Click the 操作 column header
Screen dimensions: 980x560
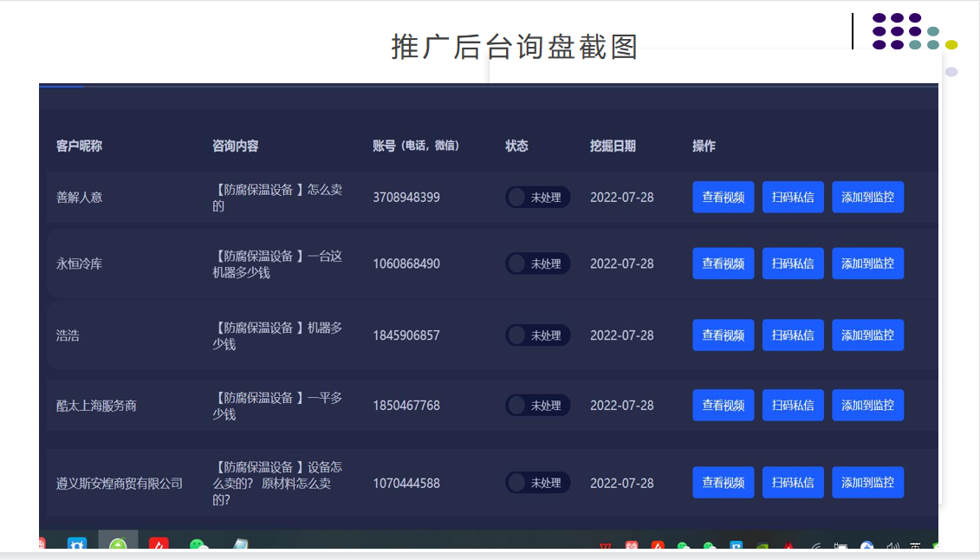[x=704, y=147]
